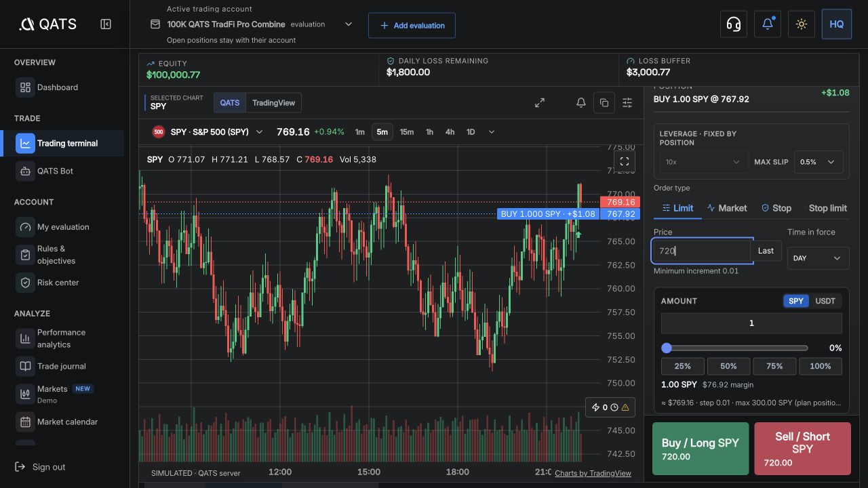The height and width of the screenshot is (488, 868).
Task: Set a chart price alert bell
Action: (581, 102)
